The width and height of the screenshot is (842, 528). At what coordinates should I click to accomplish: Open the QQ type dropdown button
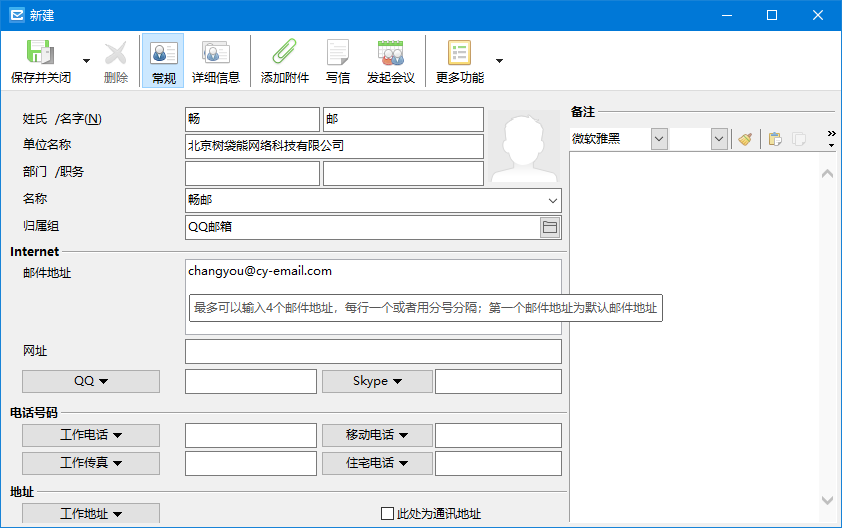(x=91, y=381)
